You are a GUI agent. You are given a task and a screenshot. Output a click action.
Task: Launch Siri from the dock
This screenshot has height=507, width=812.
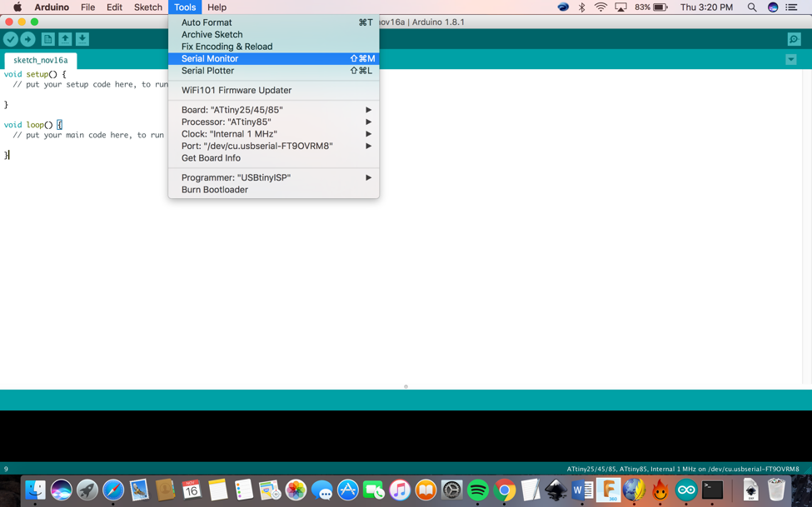coord(62,490)
